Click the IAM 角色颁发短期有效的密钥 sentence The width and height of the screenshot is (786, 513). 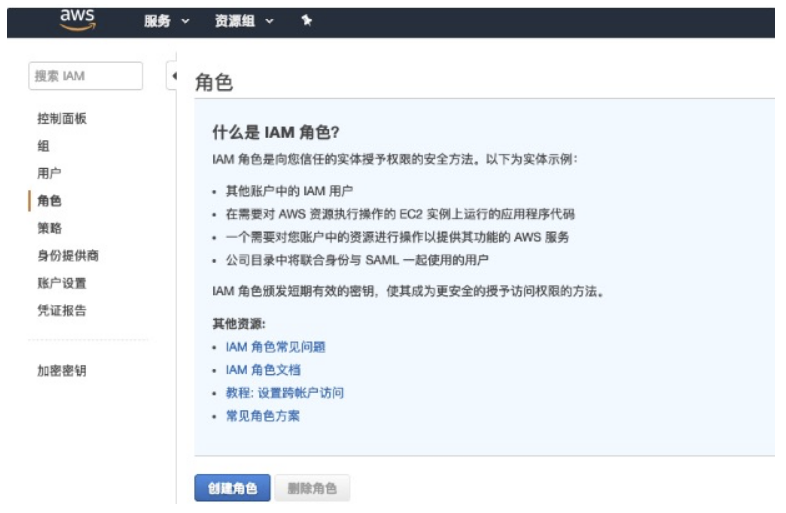click(408, 291)
